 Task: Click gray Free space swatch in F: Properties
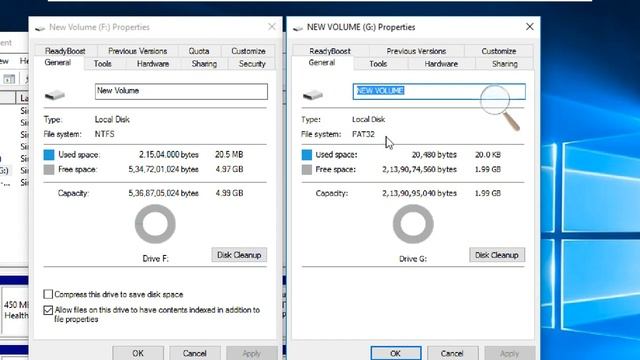point(49,169)
